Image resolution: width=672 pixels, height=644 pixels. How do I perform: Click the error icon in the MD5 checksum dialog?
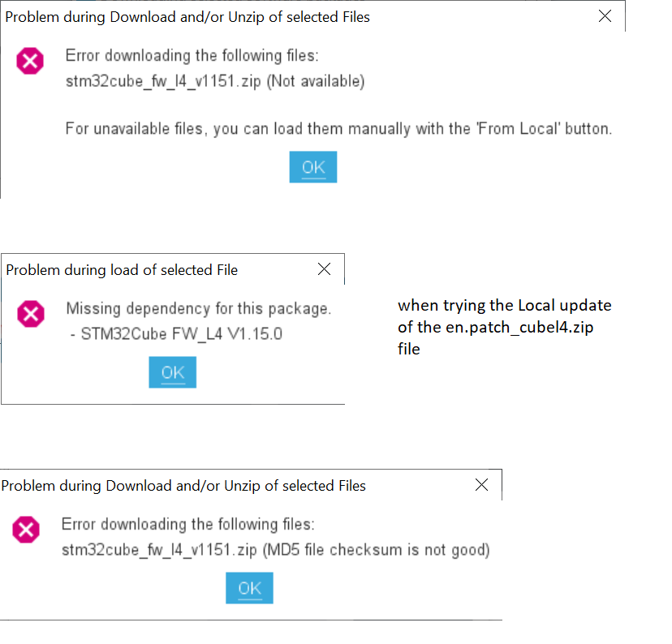(26, 530)
